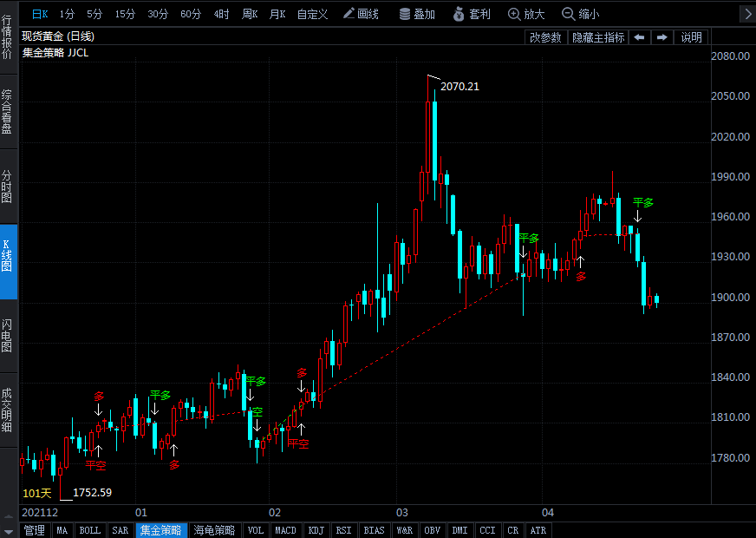Switch to the 15分 timeframe
The image size is (756, 538).
click(x=125, y=14)
